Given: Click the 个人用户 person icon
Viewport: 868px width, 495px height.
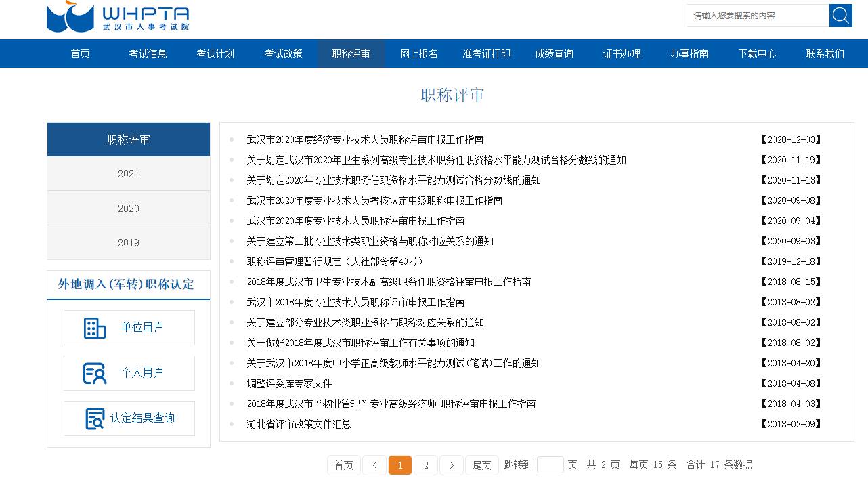Looking at the screenshot, I should (95, 373).
